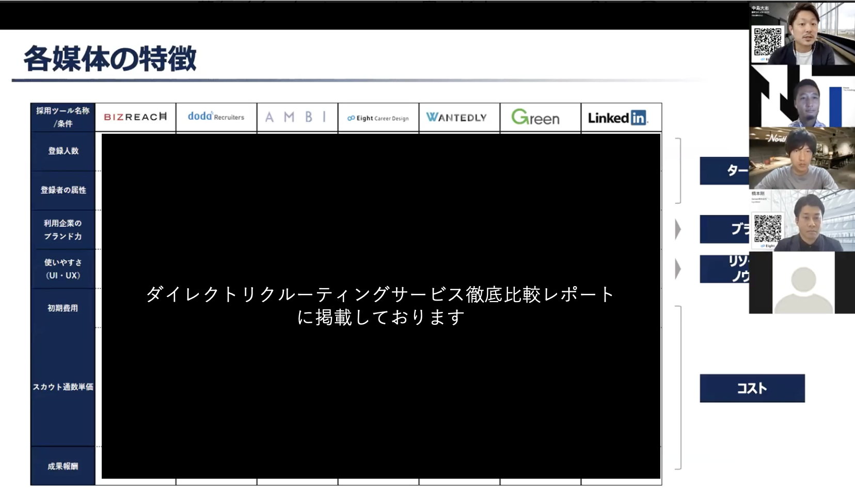The width and height of the screenshot is (855, 504).
Task: Click the QR code in top video tile
Action: tap(768, 41)
